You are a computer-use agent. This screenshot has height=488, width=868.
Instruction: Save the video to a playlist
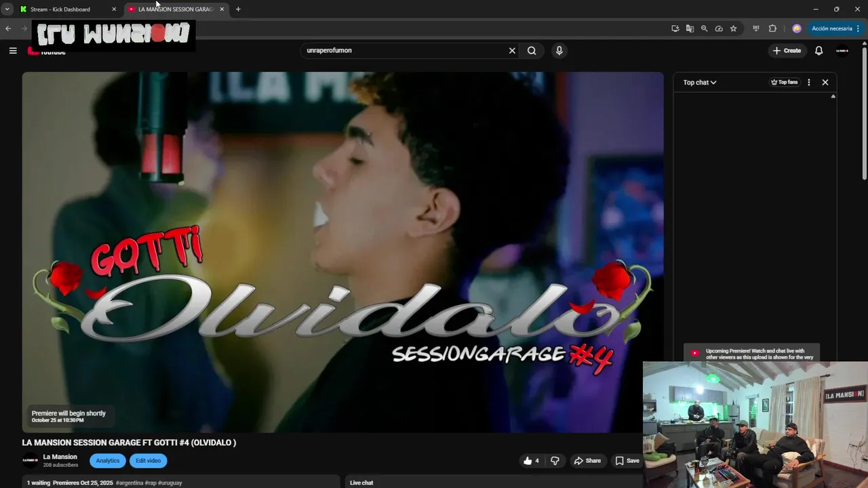pyautogui.click(x=627, y=461)
